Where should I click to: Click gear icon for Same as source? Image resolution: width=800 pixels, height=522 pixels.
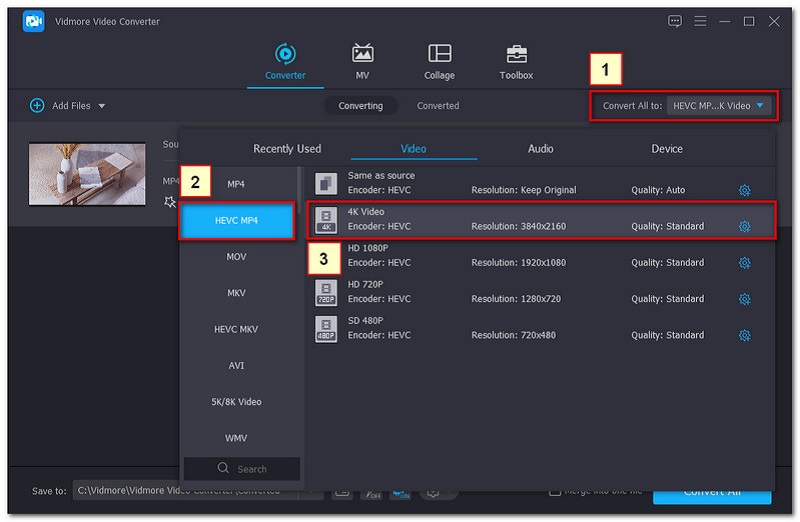coord(744,191)
